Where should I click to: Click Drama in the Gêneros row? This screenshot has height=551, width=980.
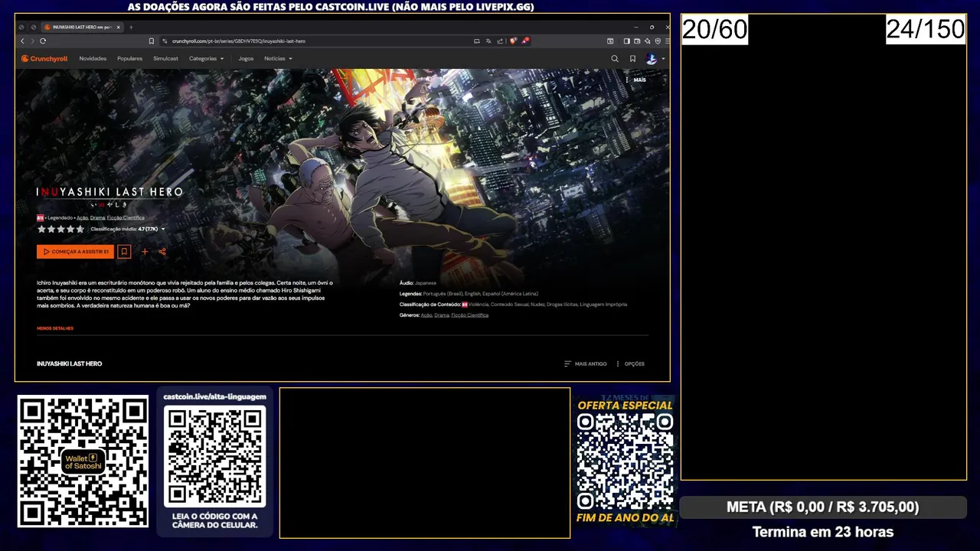(442, 315)
